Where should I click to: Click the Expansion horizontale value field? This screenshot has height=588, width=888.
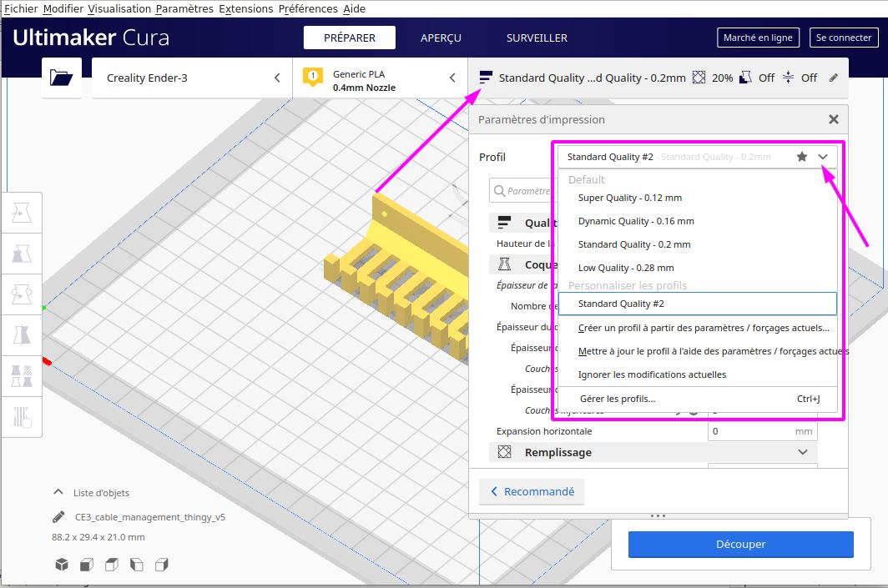(750, 431)
